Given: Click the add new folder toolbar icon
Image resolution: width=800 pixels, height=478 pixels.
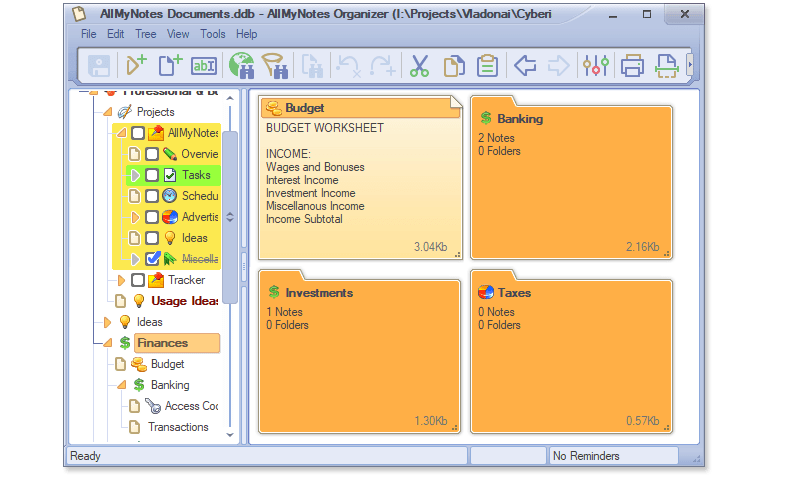Looking at the screenshot, I should (x=136, y=66).
